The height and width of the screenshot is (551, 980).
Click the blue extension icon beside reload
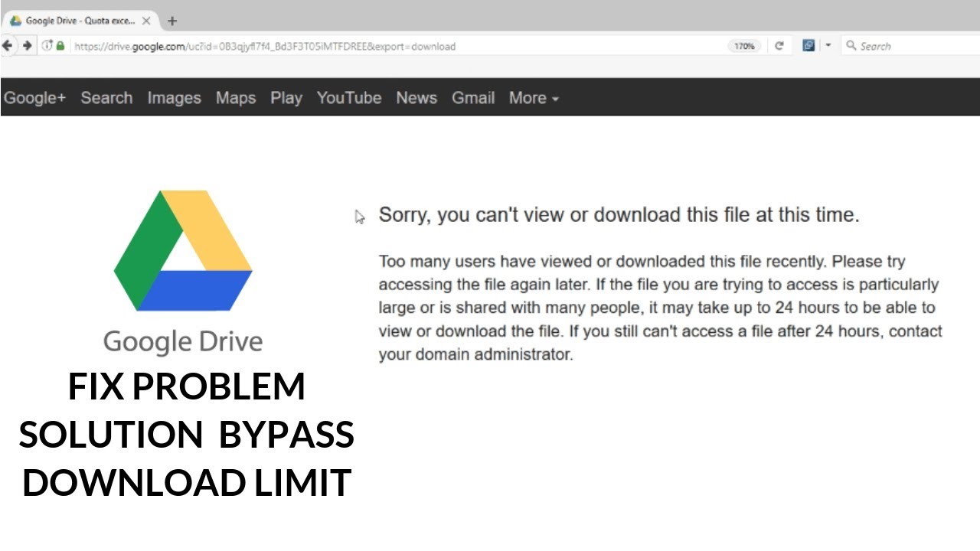click(808, 46)
